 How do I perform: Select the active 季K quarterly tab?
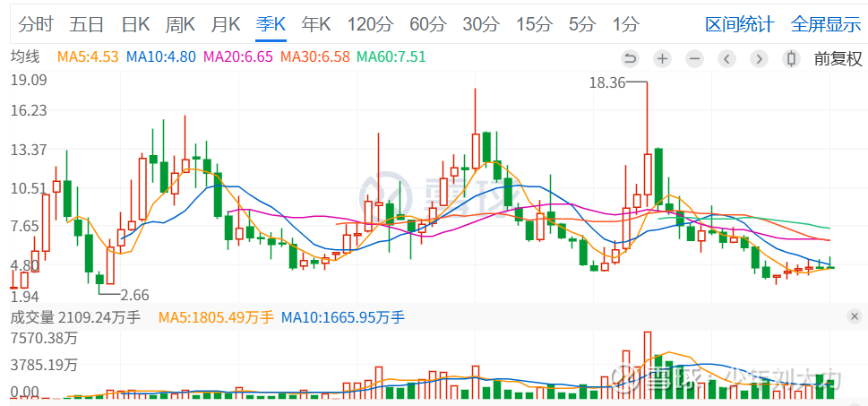pos(271,24)
